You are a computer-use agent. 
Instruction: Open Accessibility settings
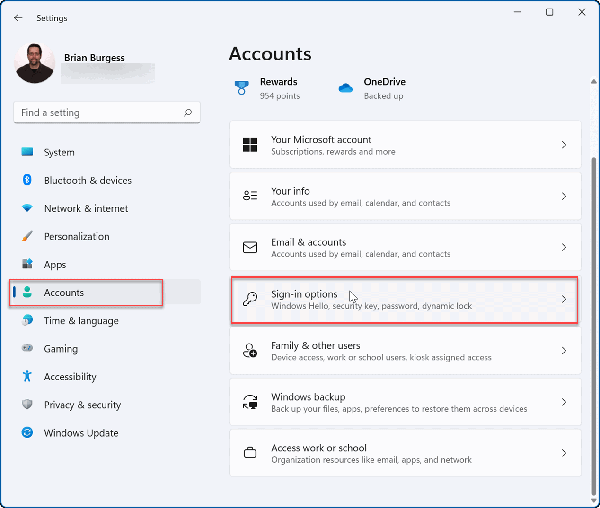click(x=107, y=376)
